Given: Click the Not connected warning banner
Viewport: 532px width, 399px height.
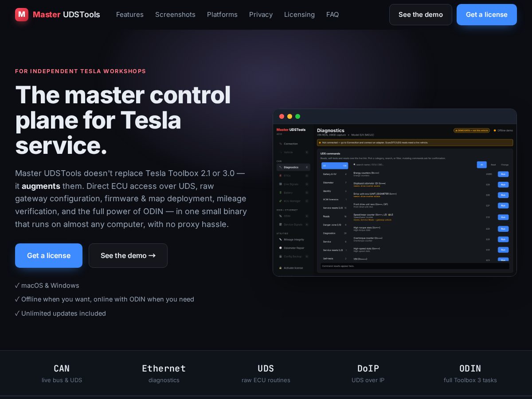Looking at the screenshot, I should (415, 143).
